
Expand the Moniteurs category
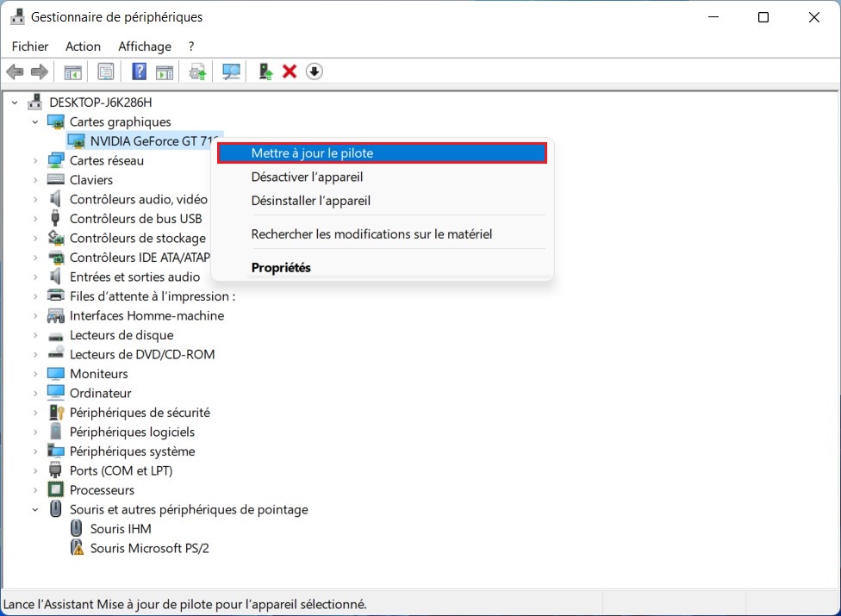(x=34, y=373)
